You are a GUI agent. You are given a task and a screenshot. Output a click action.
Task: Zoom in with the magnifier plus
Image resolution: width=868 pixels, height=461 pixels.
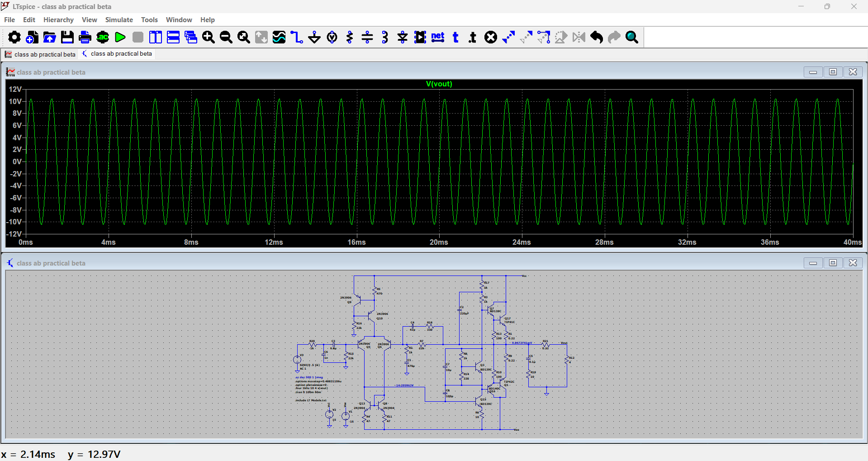209,37
